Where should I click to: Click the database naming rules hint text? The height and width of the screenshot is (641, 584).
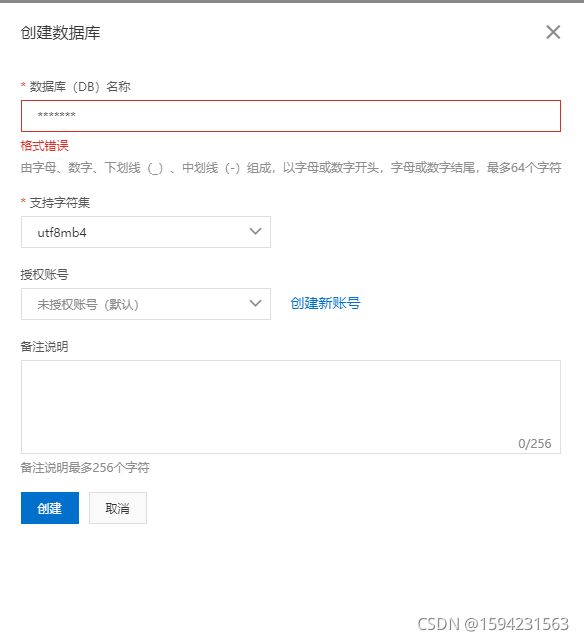(291, 168)
